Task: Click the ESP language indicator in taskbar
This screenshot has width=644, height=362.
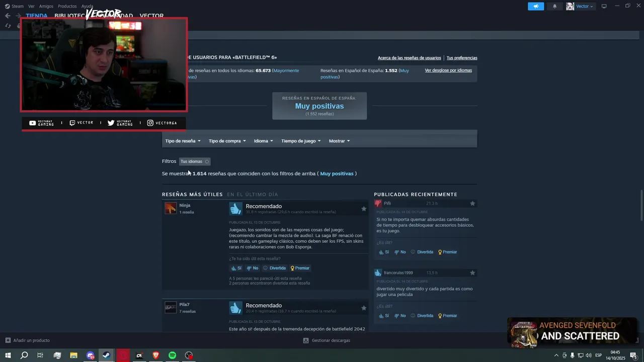Action: [x=599, y=355]
